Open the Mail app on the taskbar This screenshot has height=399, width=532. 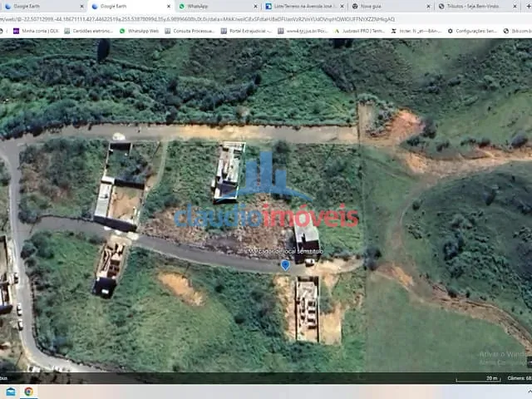coord(11,392)
